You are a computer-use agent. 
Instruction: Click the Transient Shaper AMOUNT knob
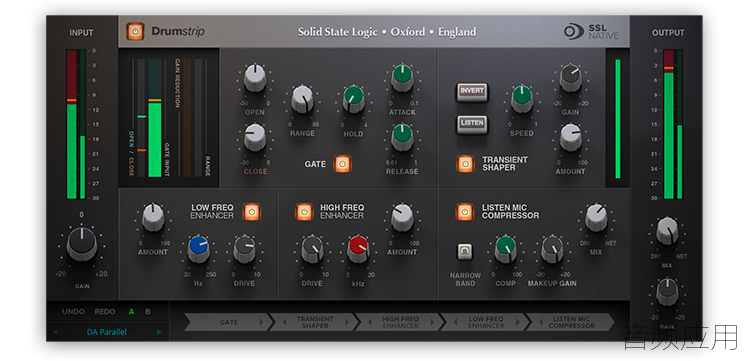coord(571,137)
